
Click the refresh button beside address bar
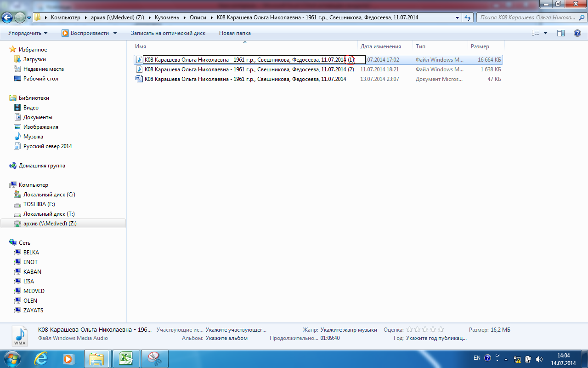pos(468,17)
